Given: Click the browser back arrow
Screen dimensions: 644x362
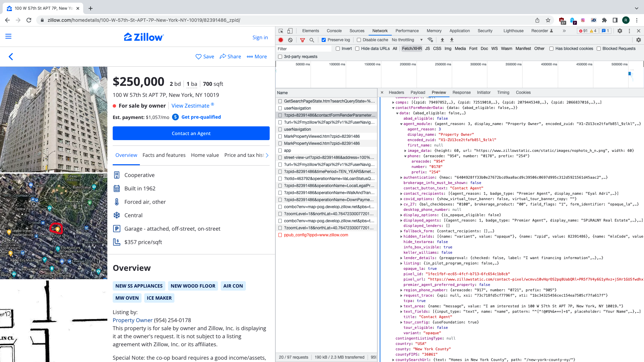Looking at the screenshot, I should [7, 20].
